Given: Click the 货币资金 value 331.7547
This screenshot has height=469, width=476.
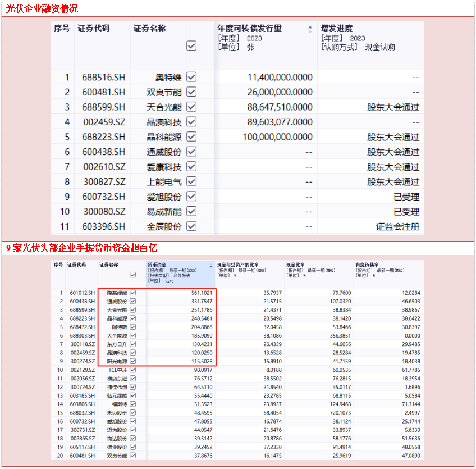Looking at the screenshot, I should point(202,301).
